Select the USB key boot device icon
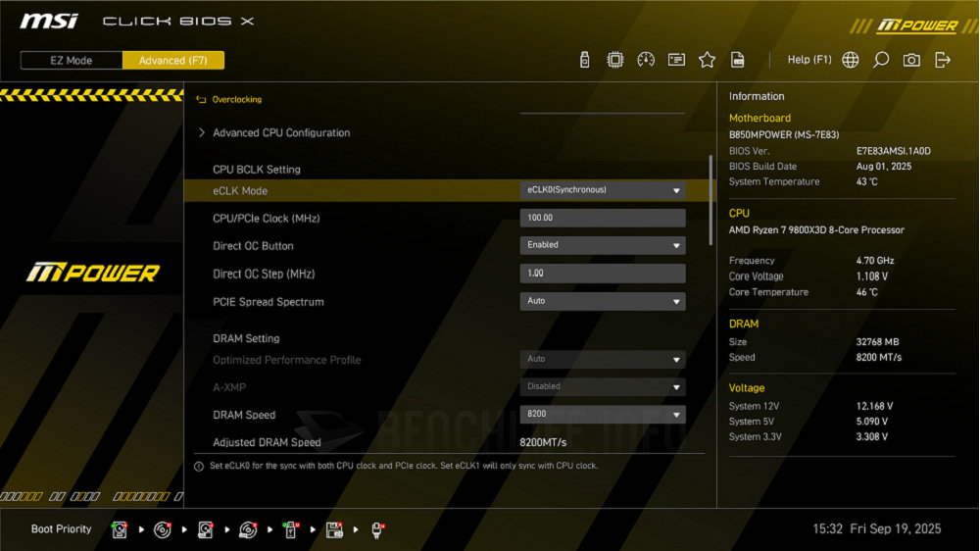The image size is (980, 551). tap(291, 529)
